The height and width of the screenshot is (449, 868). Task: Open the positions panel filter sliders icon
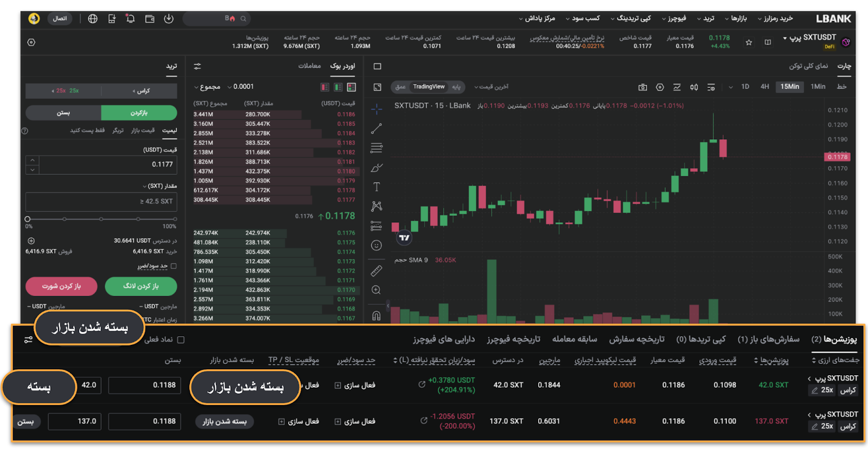point(28,340)
